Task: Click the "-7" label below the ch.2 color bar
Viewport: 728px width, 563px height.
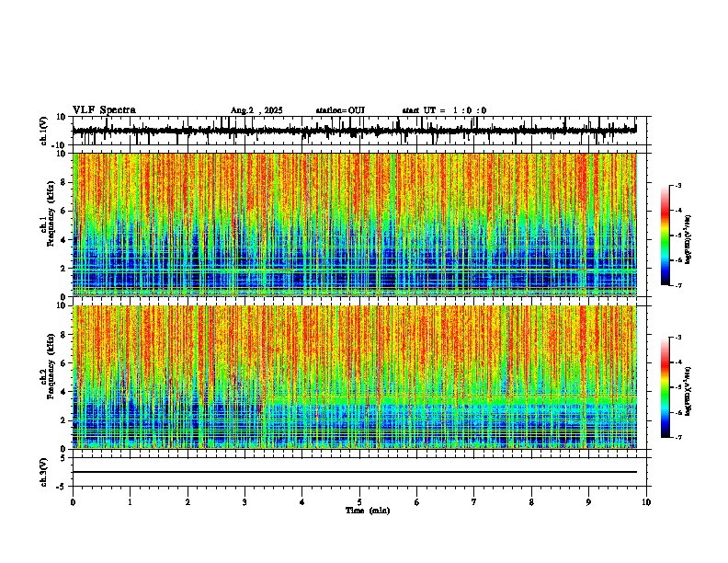Action: click(677, 438)
